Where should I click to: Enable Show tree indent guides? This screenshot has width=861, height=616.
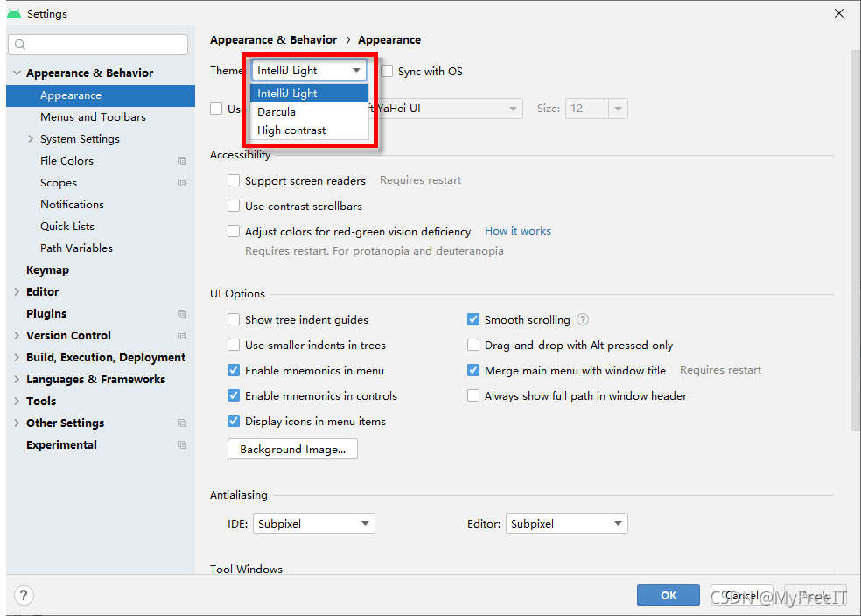point(234,319)
